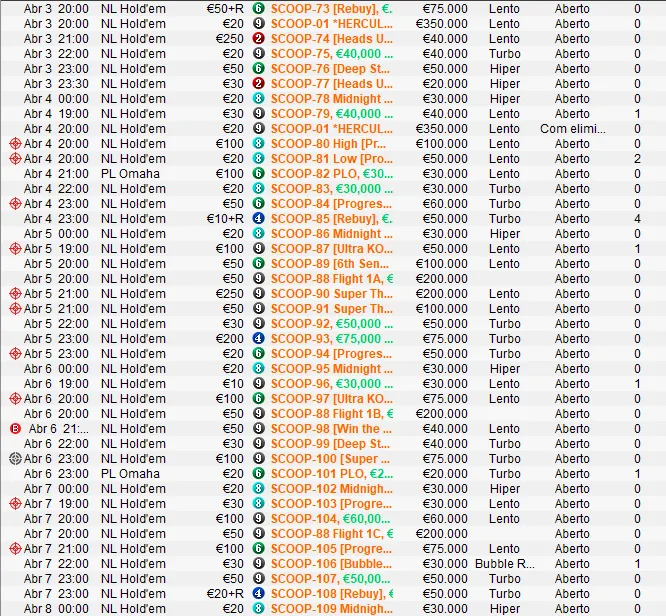Click the blue 4-max icon on SCOOP-85 Rebuy
Viewport: 666px width, 616px height.
259,219
